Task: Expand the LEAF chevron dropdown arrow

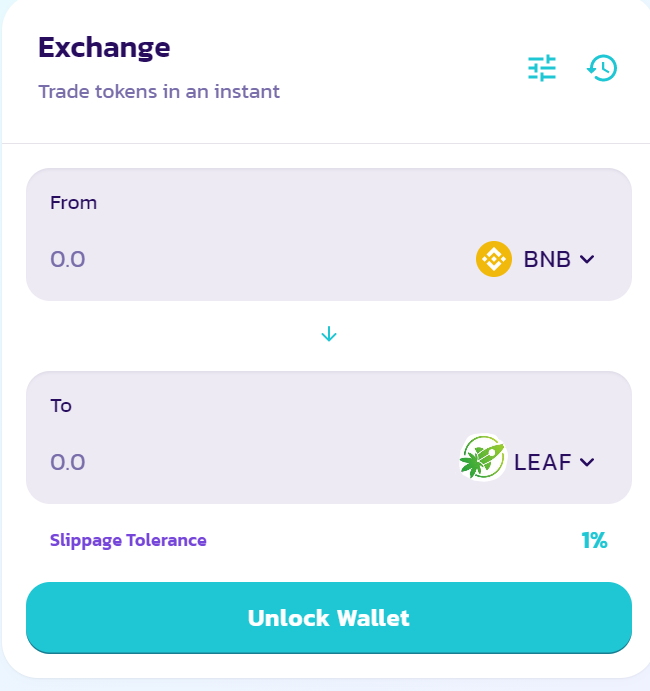Action: coord(587,462)
